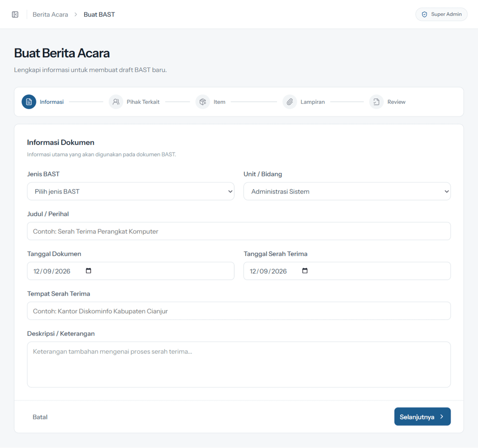478x448 pixels.
Task: Toggle the sidebar collapse icon
Action: coord(15,14)
